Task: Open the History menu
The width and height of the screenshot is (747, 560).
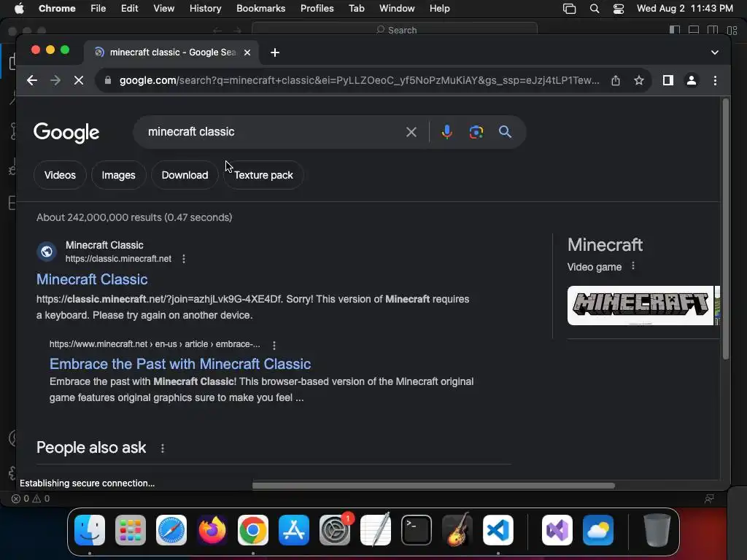Action: click(x=205, y=8)
